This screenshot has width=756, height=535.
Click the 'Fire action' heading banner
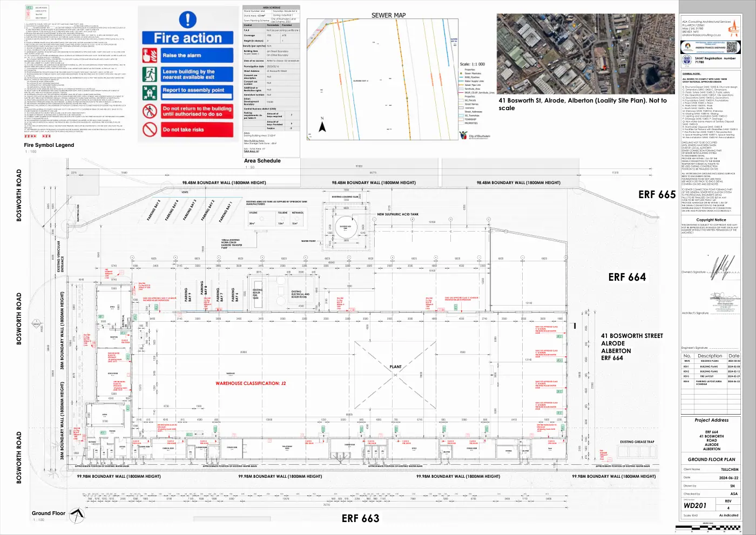point(188,38)
